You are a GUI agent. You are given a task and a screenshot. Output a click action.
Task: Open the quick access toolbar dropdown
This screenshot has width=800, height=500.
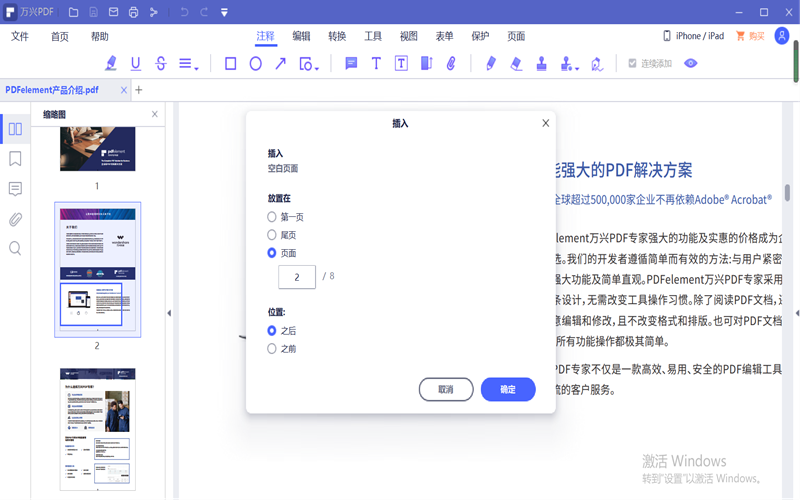(x=224, y=12)
